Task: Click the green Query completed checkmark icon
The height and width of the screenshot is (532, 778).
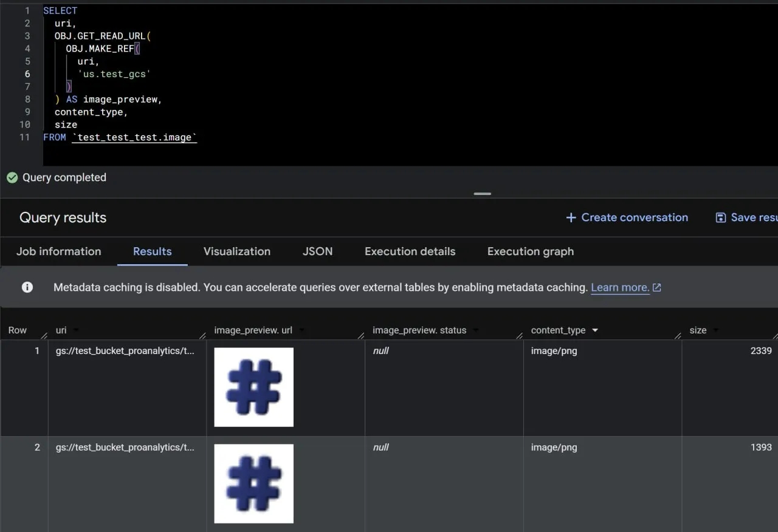Action: [12, 177]
